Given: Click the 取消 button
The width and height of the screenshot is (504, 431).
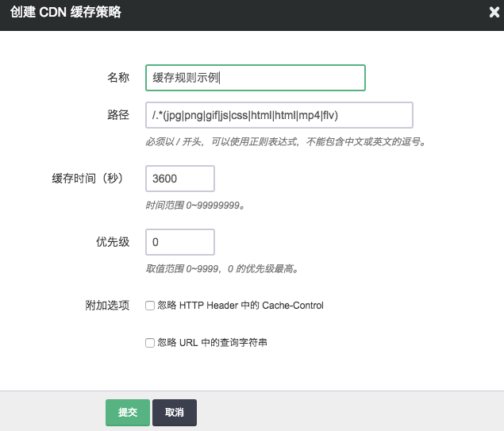Looking at the screenshot, I should coord(175,413).
